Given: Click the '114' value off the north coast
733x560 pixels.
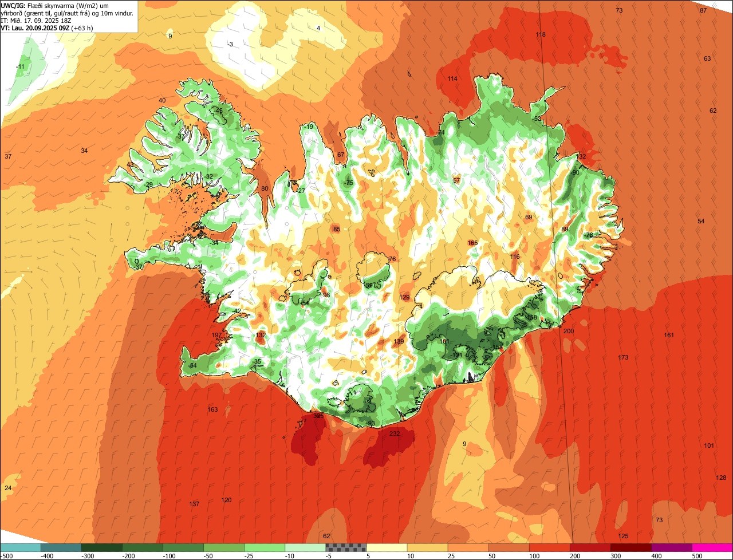Looking at the screenshot, I should click(x=452, y=78).
